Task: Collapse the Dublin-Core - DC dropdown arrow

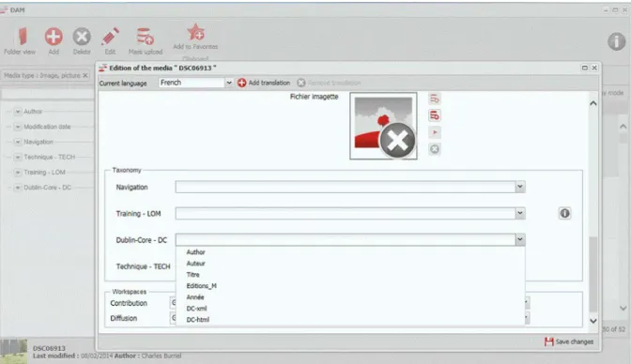Action: (520, 240)
